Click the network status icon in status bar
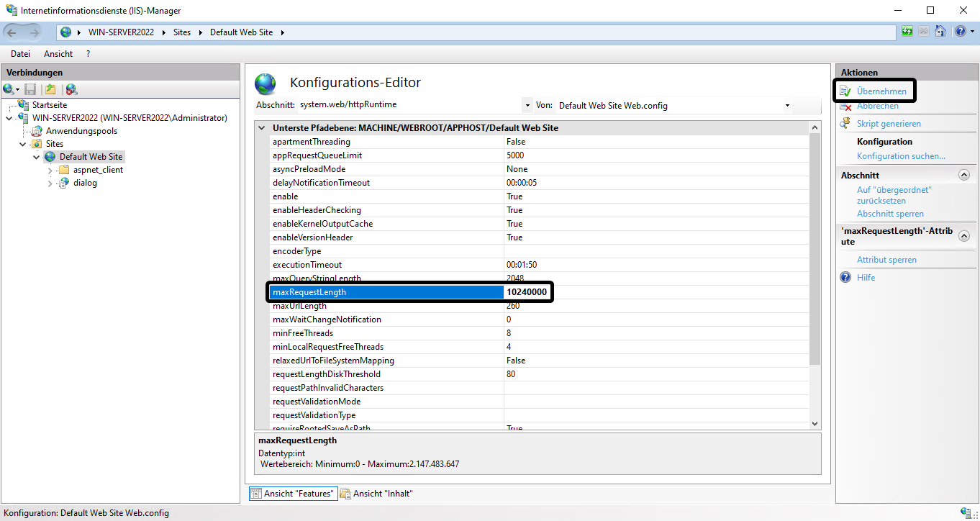 click(966, 512)
